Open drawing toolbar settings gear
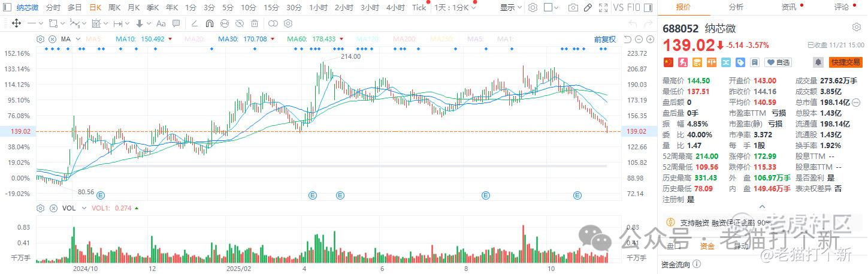Screen dimensions: 868x274 pos(288,23)
